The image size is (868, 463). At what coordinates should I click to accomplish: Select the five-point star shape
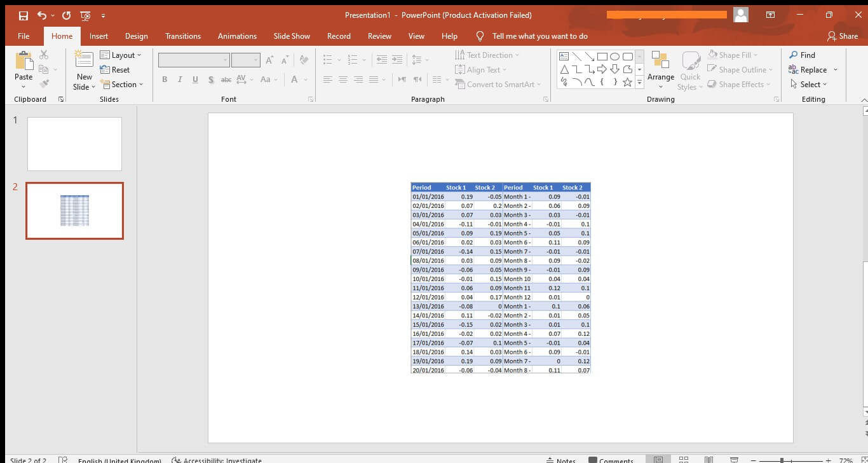click(x=627, y=82)
